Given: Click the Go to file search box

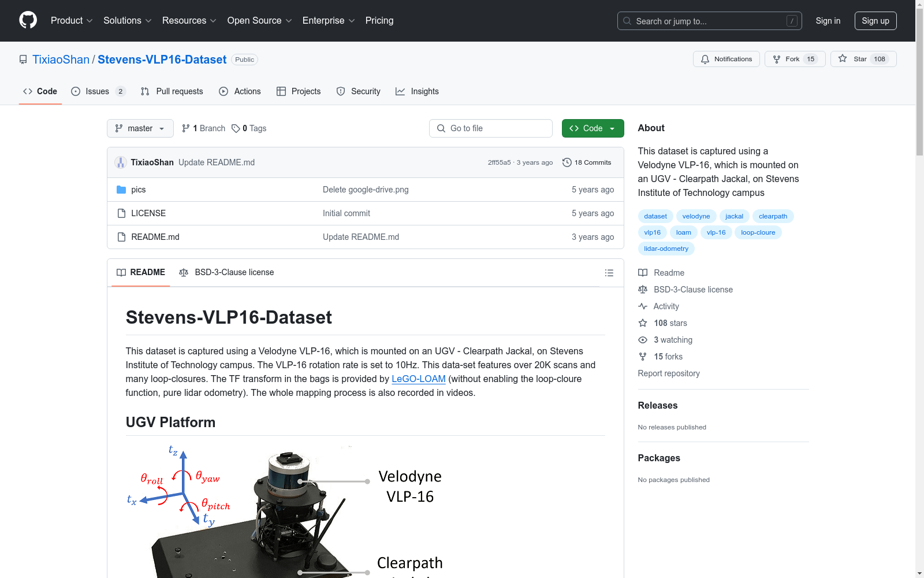Looking at the screenshot, I should [x=491, y=128].
